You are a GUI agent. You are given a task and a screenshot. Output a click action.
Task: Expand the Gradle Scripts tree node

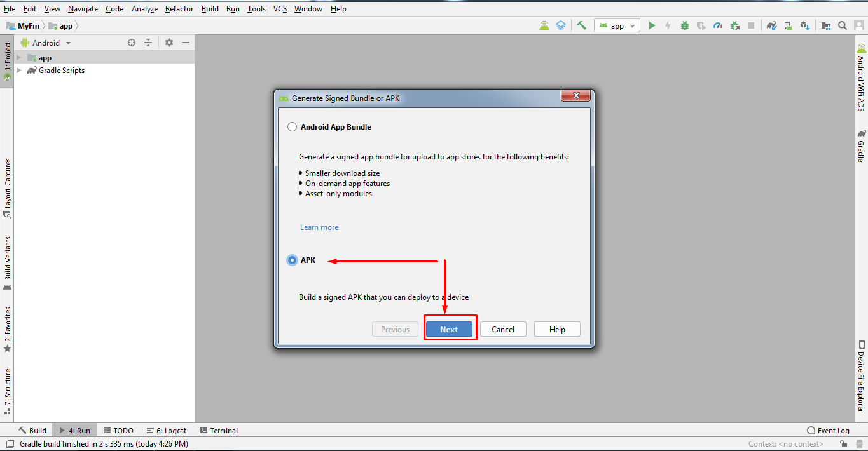point(19,71)
